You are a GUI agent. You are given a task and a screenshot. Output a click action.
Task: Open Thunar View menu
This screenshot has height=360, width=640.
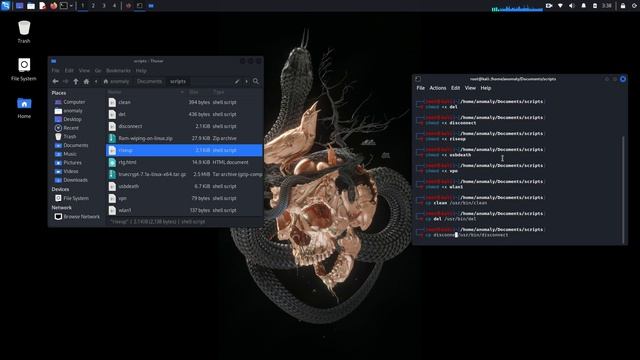click(84, 71)
